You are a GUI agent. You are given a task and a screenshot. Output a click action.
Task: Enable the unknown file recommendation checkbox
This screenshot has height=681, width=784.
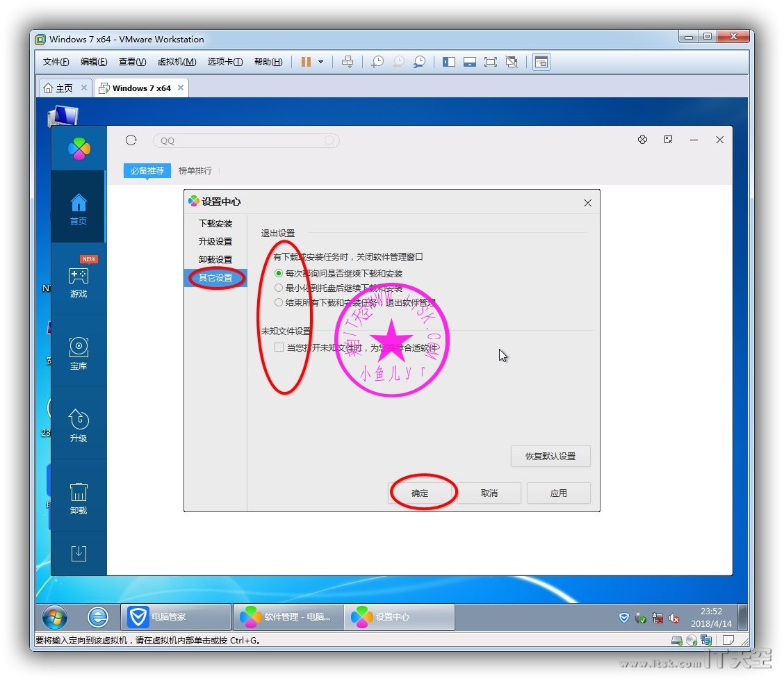pos(279,347)
